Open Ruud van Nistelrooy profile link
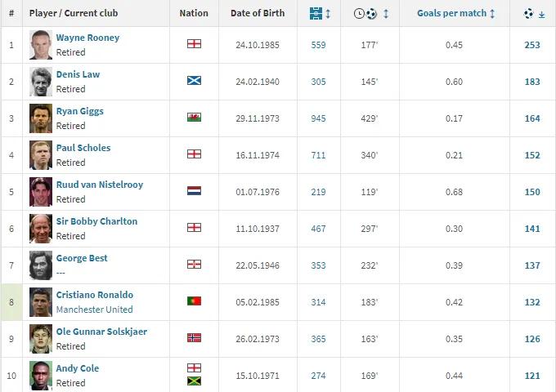 tap(99, 185)
